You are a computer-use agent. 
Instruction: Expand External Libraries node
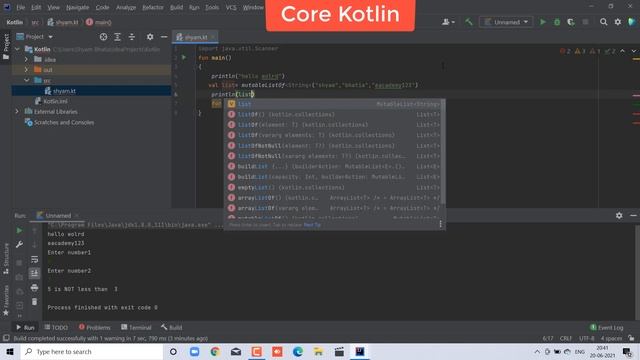click(x=17, y=111)
